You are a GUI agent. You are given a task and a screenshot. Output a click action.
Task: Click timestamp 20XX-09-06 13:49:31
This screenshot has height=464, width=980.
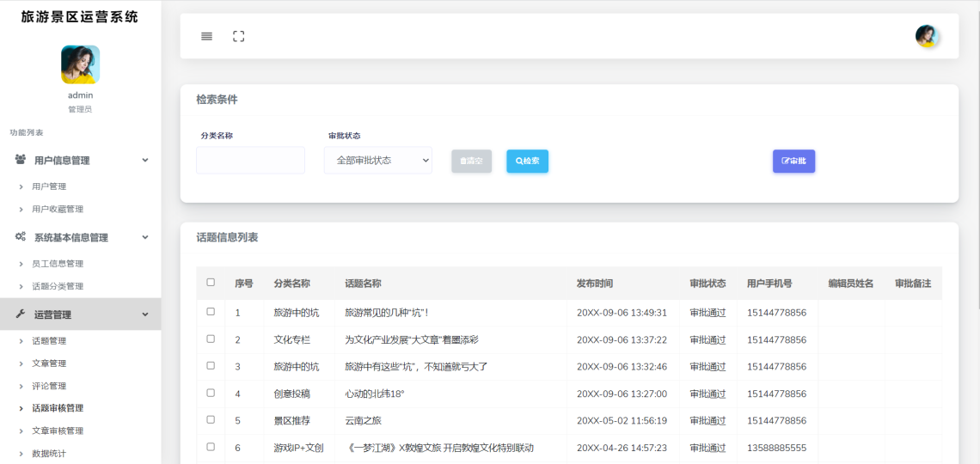pos(622,313)
